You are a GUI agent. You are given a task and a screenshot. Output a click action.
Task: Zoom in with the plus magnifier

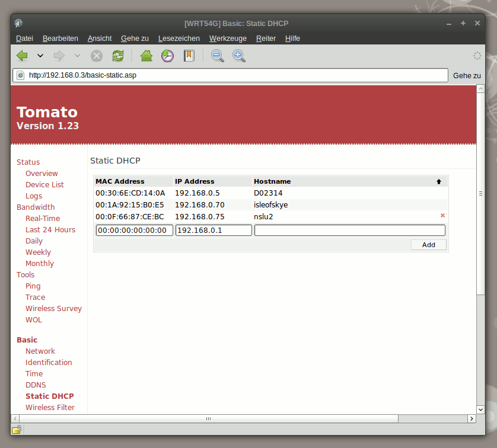238,56
